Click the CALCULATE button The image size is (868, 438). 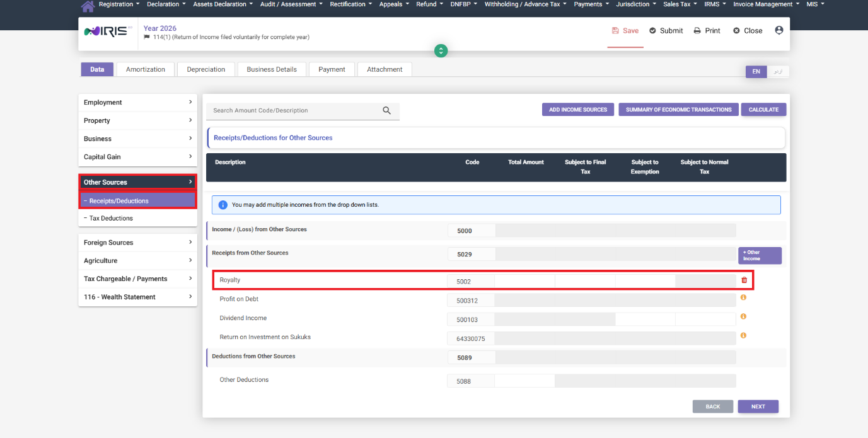pyautogui.click(x=763, y=110)
